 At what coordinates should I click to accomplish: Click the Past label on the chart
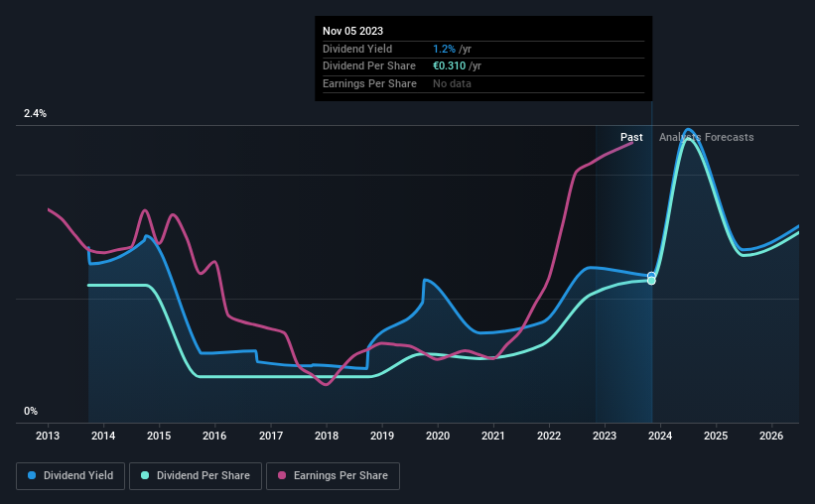click(x=631, y=137)
